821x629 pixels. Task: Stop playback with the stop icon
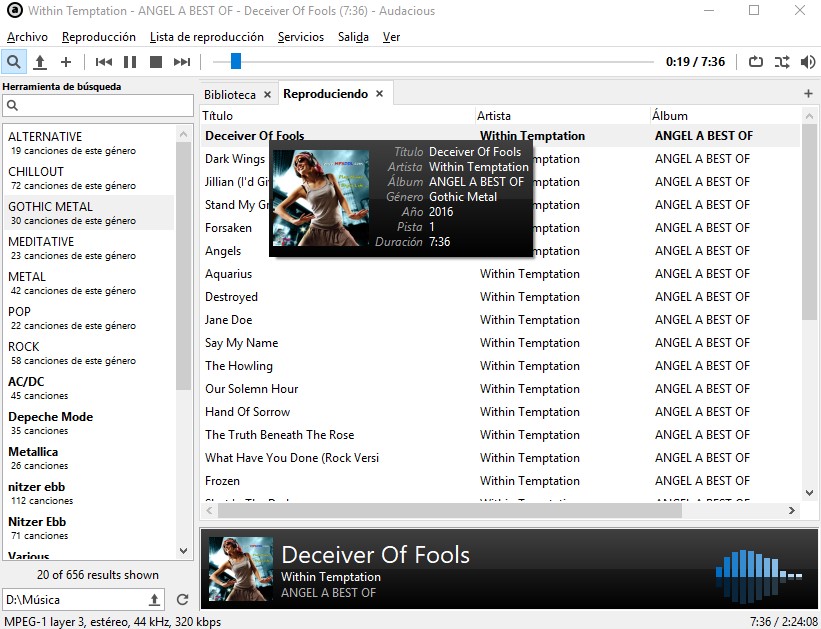(156, 61)
